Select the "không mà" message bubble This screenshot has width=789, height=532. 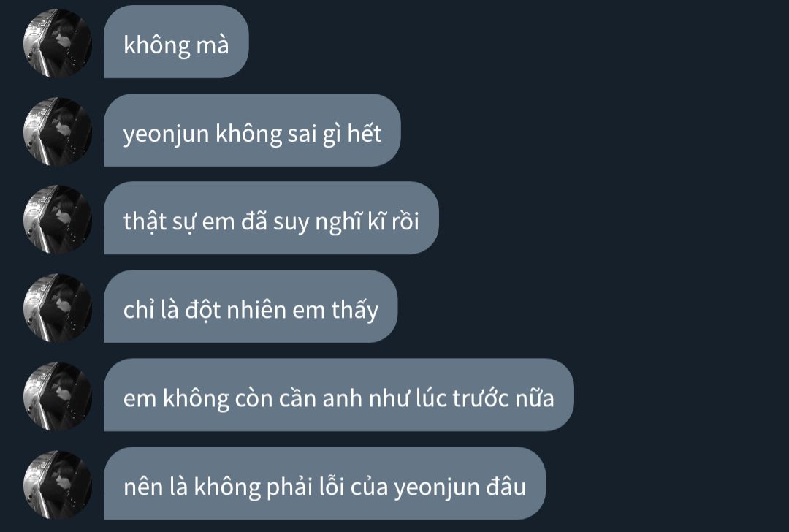pos(176,42)
